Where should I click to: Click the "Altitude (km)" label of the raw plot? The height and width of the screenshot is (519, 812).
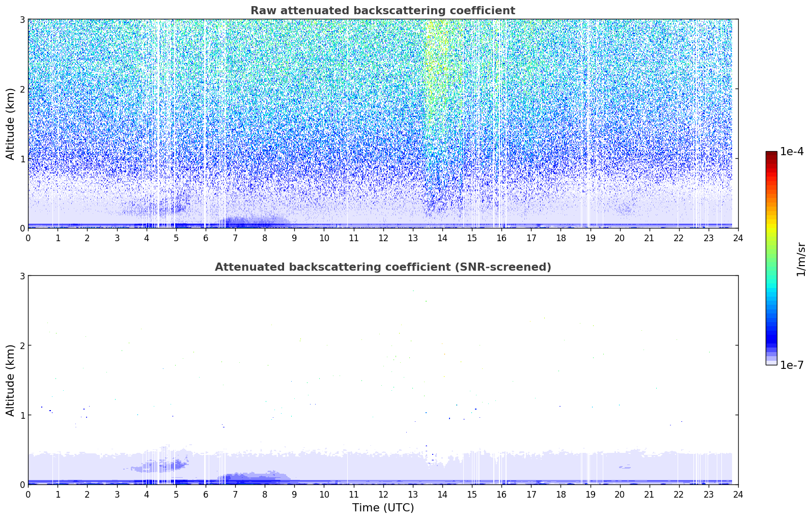pos(11,124)
